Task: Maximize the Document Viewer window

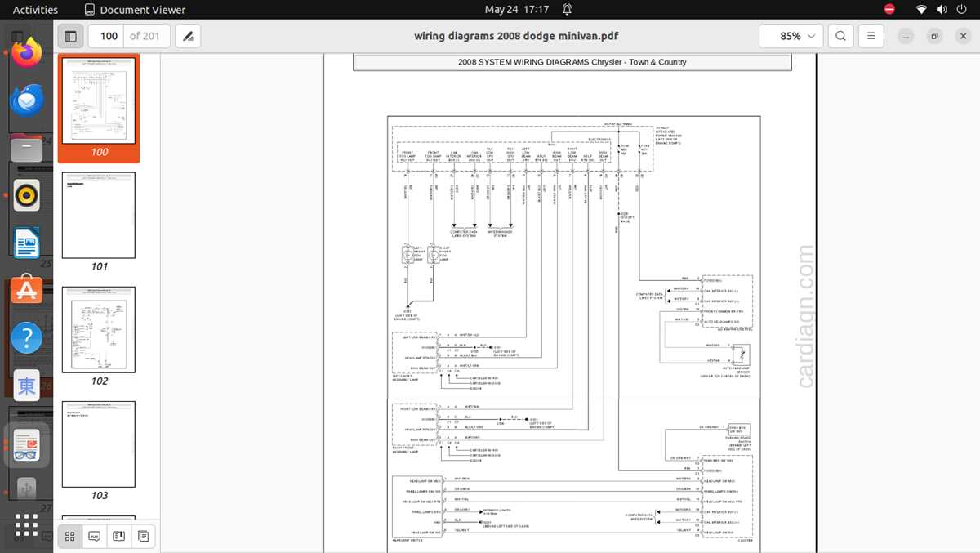Action: coord(935,36)
